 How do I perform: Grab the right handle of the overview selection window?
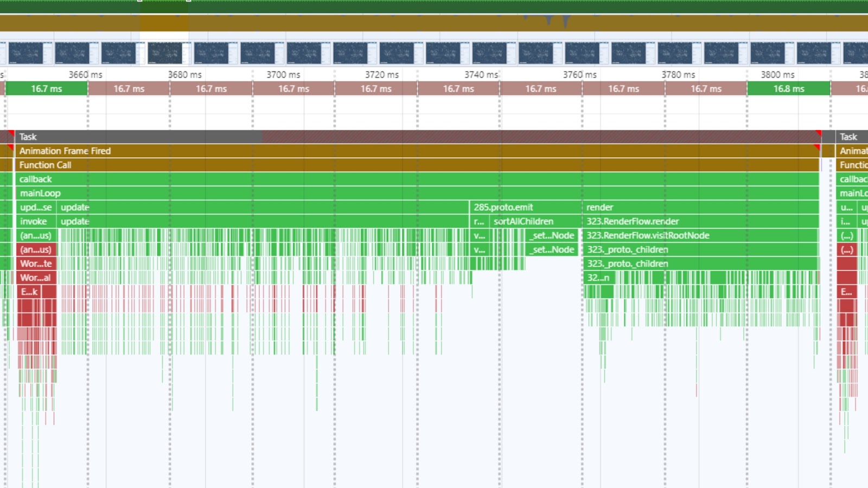click(188, 1)
